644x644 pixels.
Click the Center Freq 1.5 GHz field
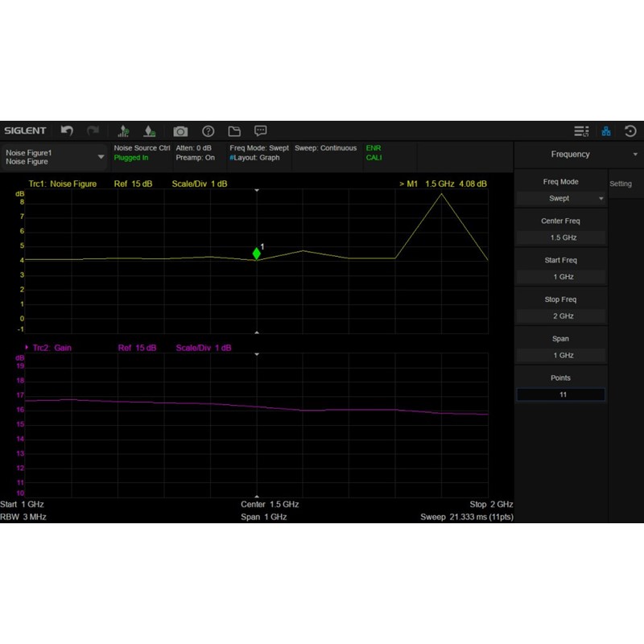pyautogui.click(x=560, y=237)
